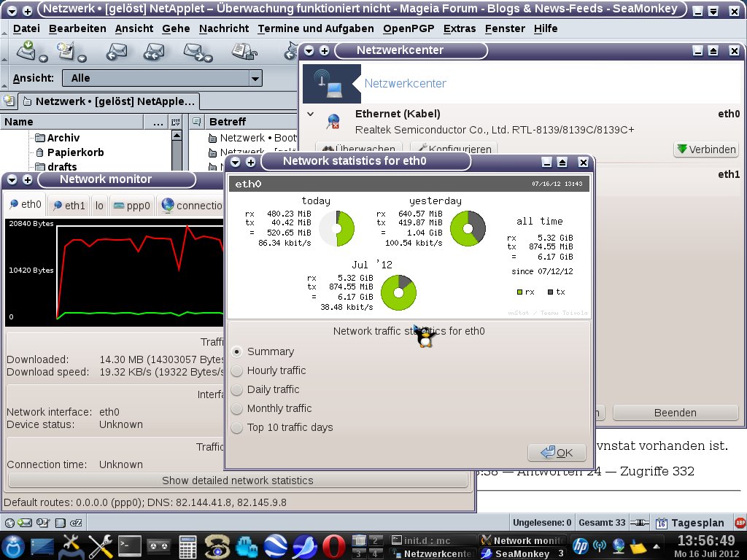Image resolution: width=747 pixels, height=560 pixels.
Task: Click OK in Network statistics dialog
Action: [557, 452]
